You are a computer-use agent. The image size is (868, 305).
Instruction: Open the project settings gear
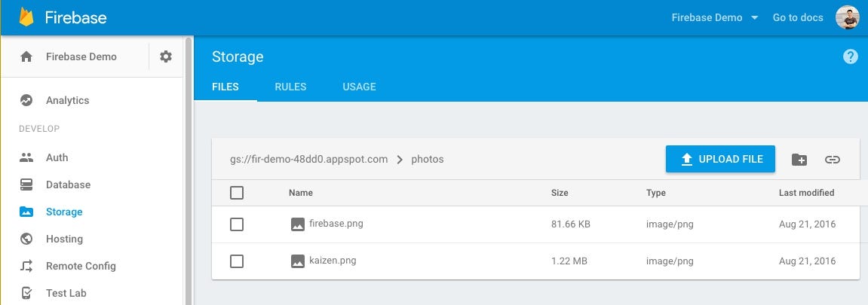pyautogui.click(x=165, y=56)
